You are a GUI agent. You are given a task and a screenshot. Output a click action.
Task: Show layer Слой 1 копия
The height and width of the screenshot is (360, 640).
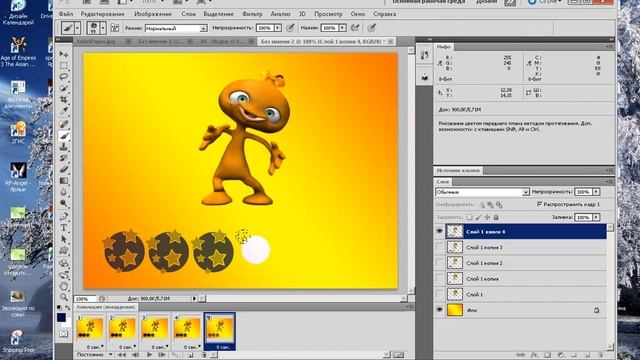439,278
